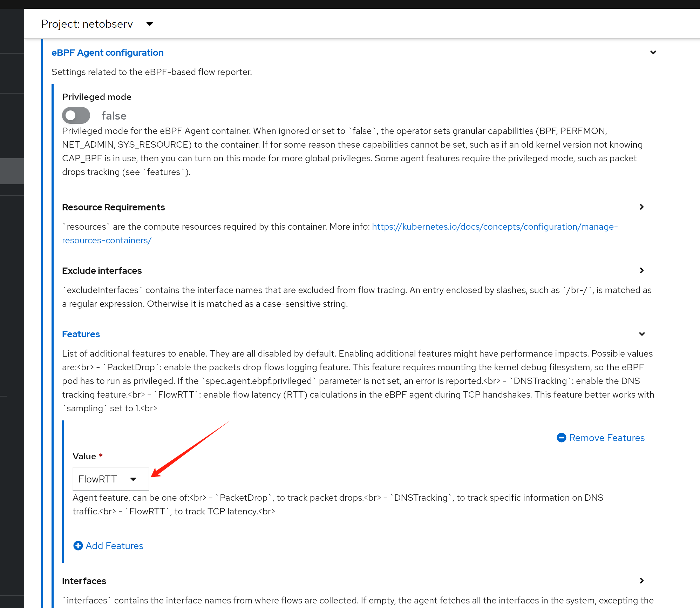Expand Exclude interfaces chevron arrow

(641, 270)
